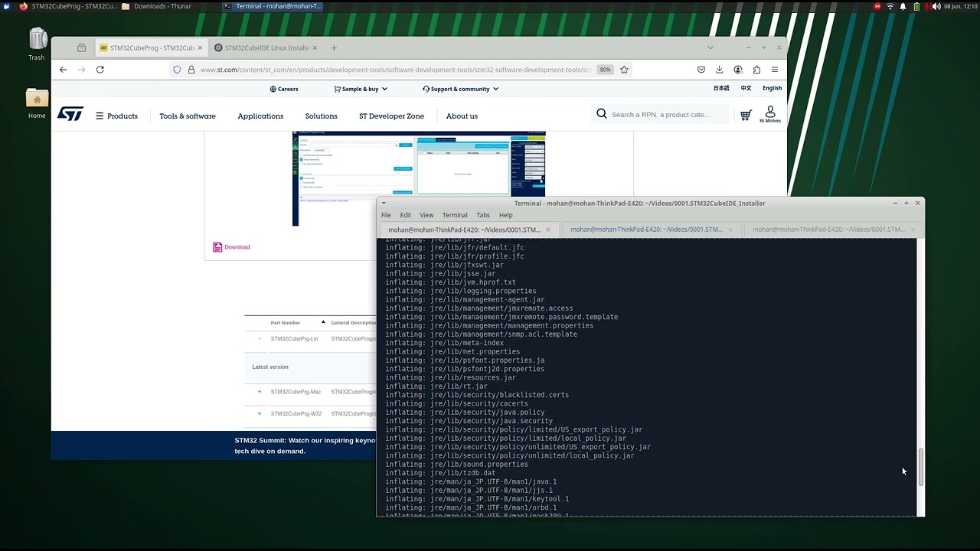
Task: Click the PDF icon beside Download
Action: (x=217, y=247)
